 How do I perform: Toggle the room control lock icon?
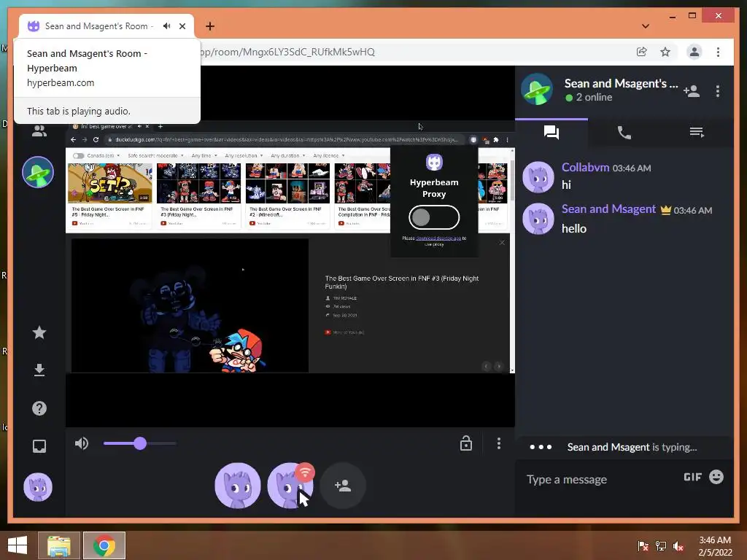[466, 443]
